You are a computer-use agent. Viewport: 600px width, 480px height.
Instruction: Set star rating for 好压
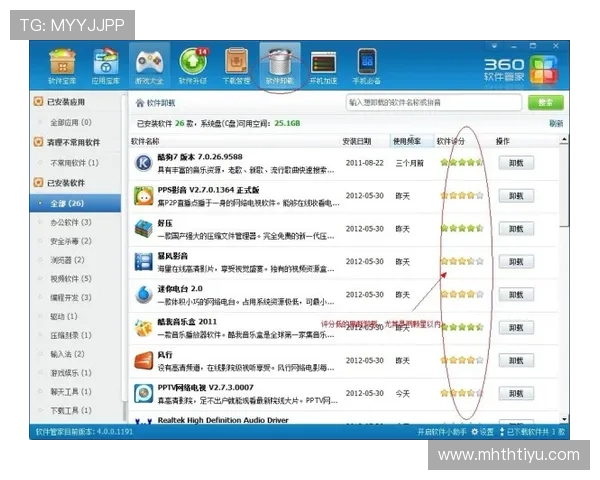click(460, 229)
